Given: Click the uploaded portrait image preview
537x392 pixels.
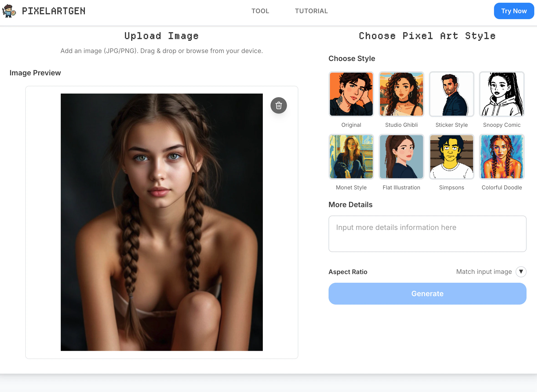Looking at the screenshot, I should click(162, 222).
